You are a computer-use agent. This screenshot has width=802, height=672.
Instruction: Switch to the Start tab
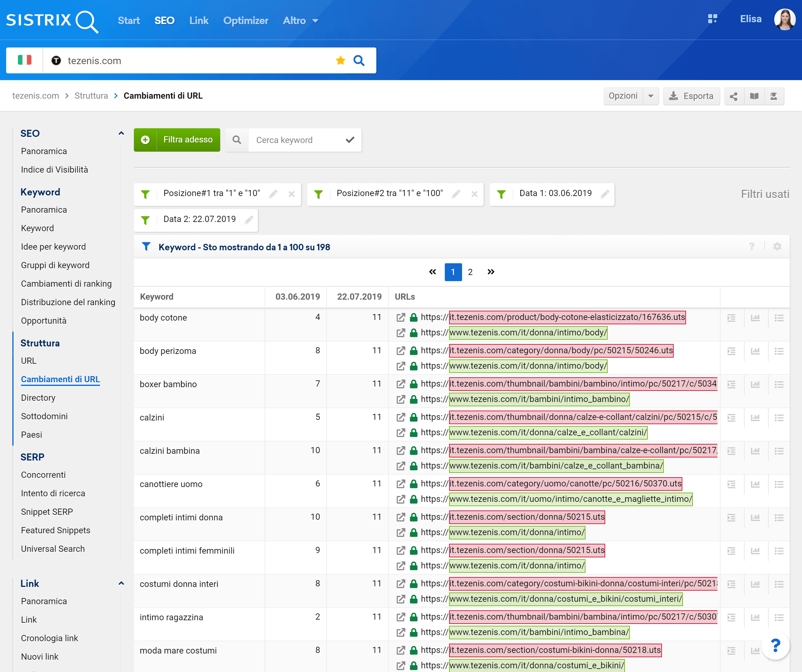pos(129,21)
